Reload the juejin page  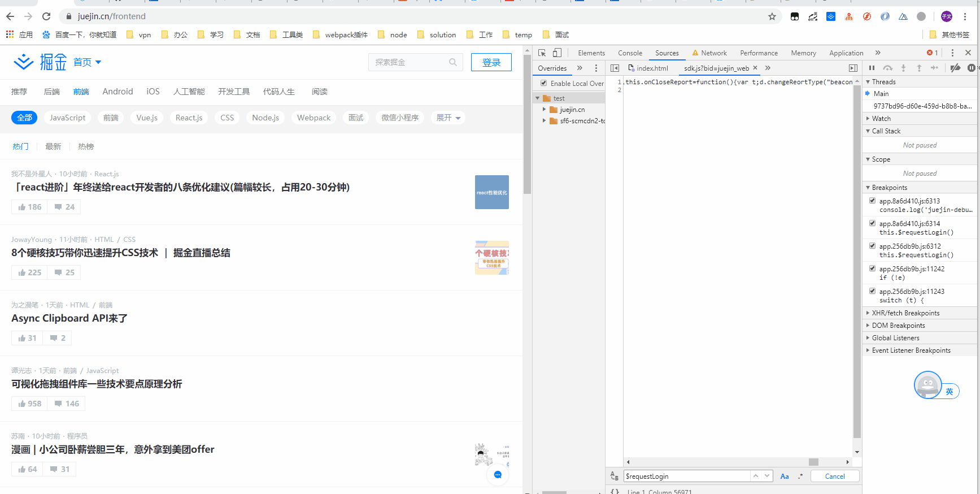tap(46, 16)
